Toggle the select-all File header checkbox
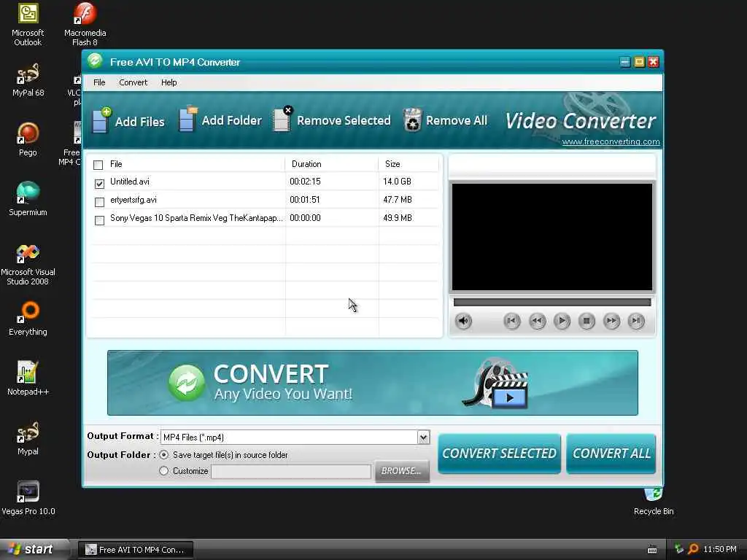 coord(98,165)
